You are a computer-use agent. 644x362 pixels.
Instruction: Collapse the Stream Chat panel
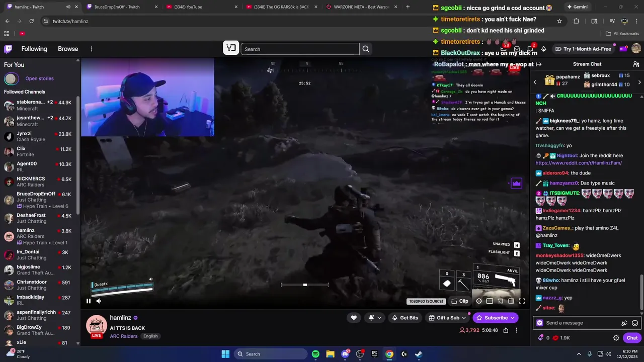(x=538, y=64)
